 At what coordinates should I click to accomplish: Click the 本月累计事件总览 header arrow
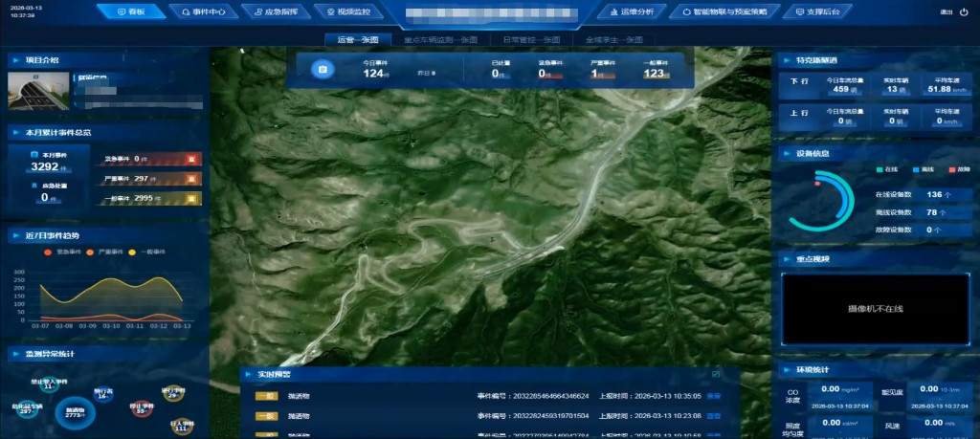pos(15,132)
